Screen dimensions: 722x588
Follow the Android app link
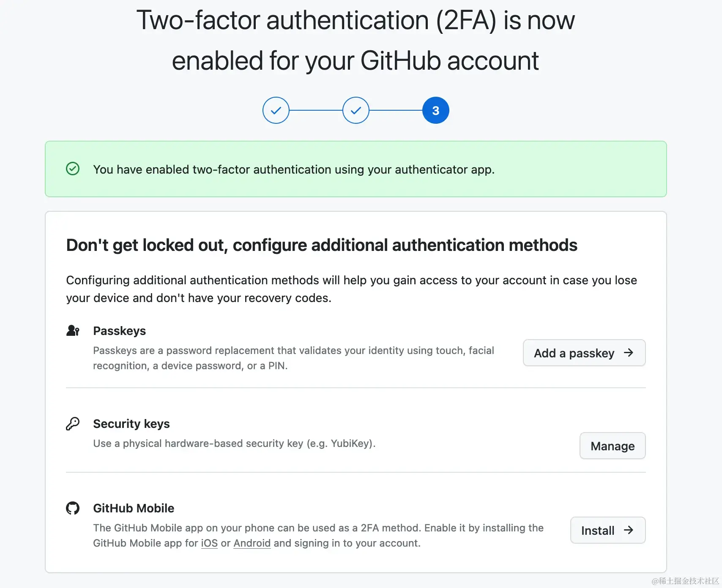(252, 543)
